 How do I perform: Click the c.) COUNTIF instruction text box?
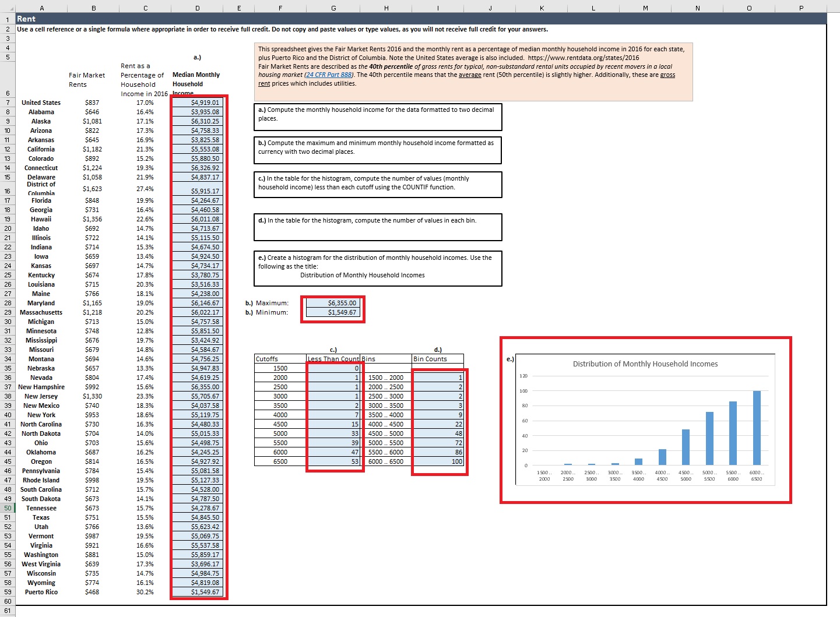(x=378, y=185)
